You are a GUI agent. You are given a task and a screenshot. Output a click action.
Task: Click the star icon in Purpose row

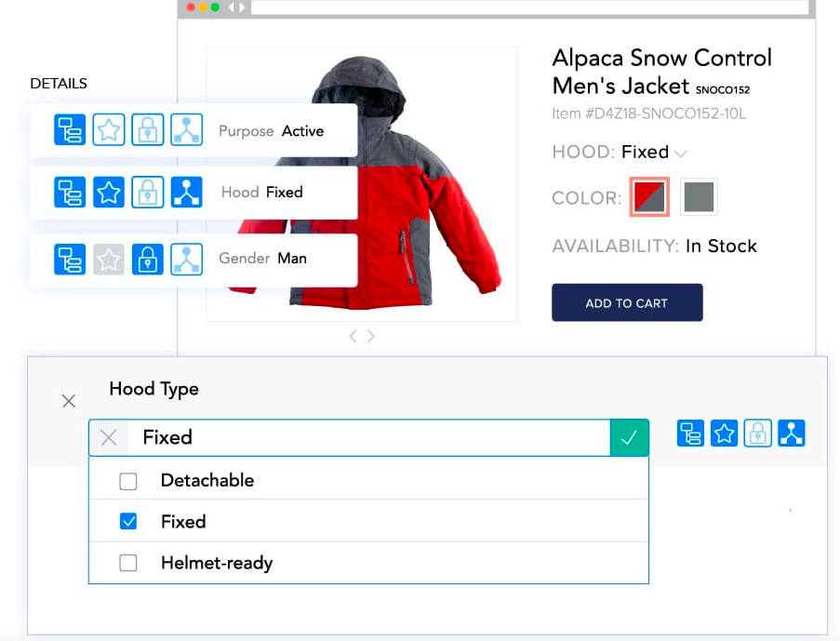[x=109, y=129]
